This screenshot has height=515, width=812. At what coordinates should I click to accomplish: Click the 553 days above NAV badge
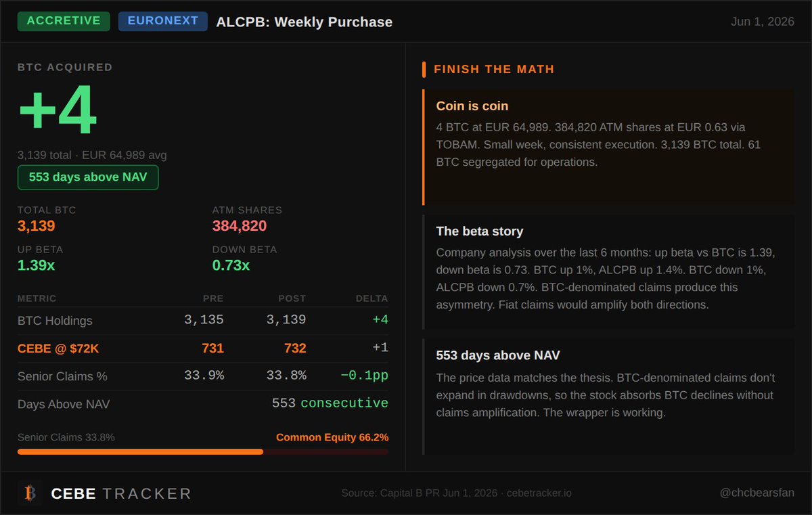coord(88,177)
